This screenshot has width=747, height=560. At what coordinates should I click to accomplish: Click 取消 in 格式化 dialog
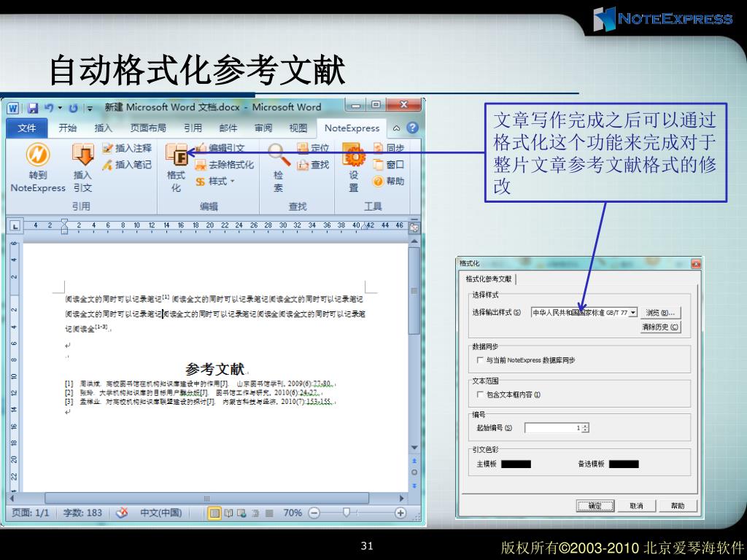[636, 506]
